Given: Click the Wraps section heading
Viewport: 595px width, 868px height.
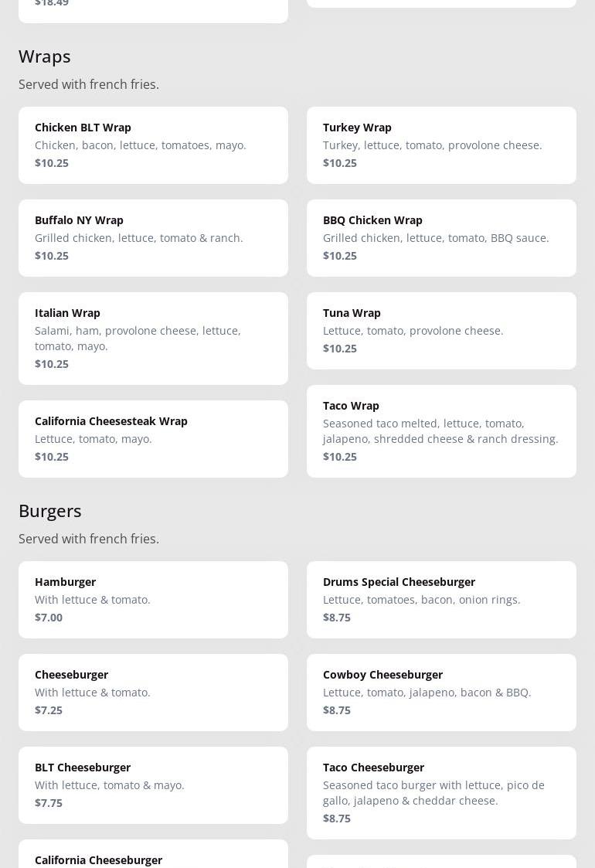Looking at the screenshot, I should click(x=44, y=56).
